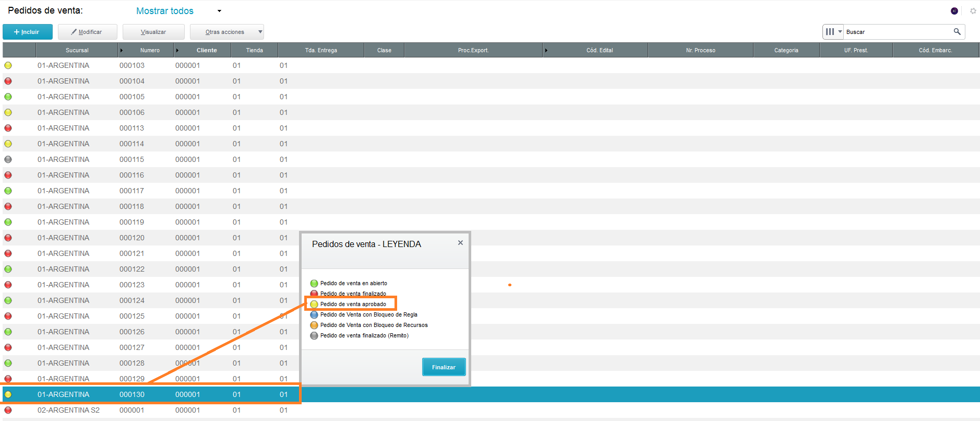Click the red status icon of order 000118
The height and width of the screenshot is (421, 980).
click(x=8, y=206)
